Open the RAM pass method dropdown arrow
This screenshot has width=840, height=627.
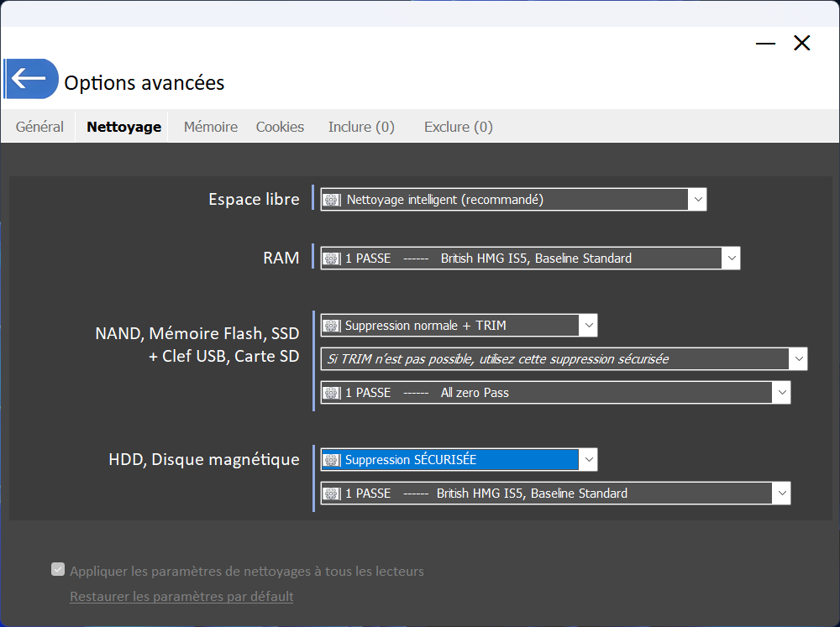[x=731, y=259]
